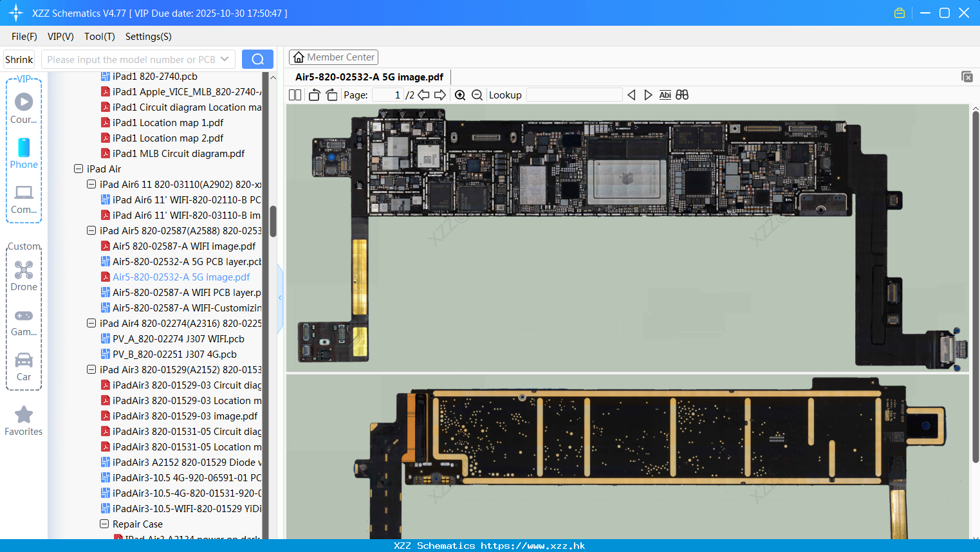The height and width of the screenshot is (552, 980).
Task: Collapse the iPad Air5 820-02587 node
Action: pyautogui.click(x=91, y=230)
